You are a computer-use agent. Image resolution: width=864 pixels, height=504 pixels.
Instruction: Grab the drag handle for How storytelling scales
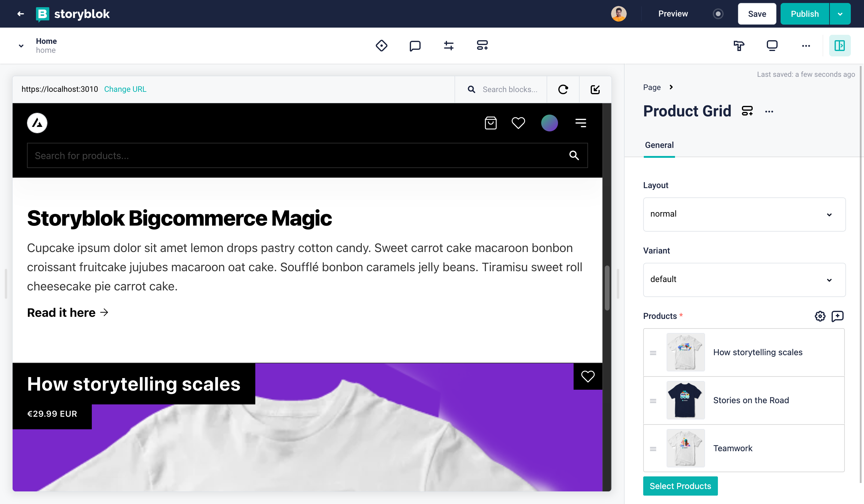pyautogui.click(x=653, y=353)
